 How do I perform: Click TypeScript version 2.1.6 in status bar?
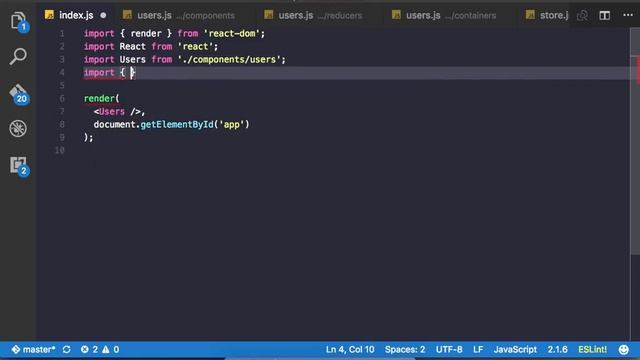[x=557, y=349]
